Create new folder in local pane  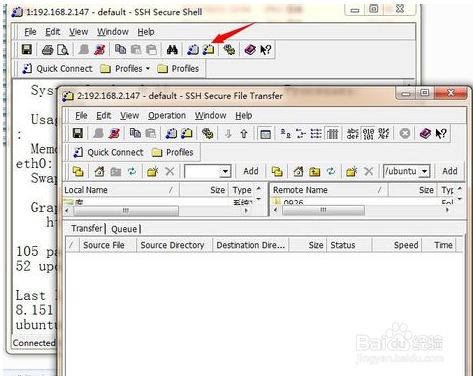(x=153, y=172)
